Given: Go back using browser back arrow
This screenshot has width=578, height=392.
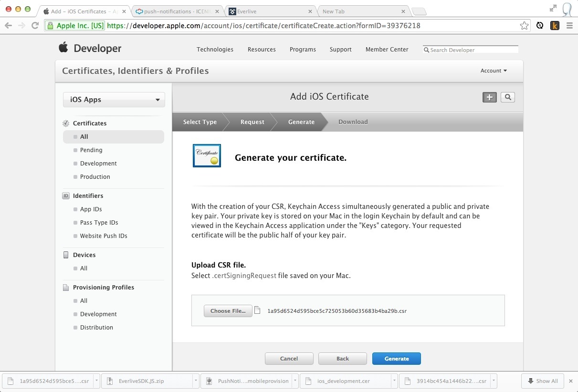Looking at the screenshot, I should (x=9, y=26).
